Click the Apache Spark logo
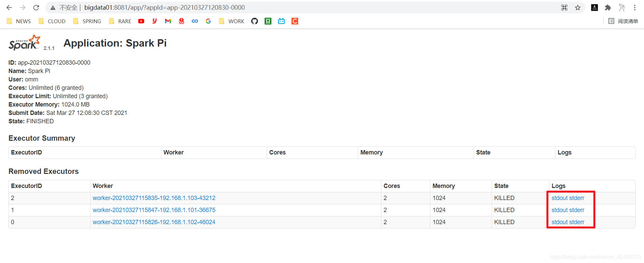 pyautogui.click(x=24, y=43)
